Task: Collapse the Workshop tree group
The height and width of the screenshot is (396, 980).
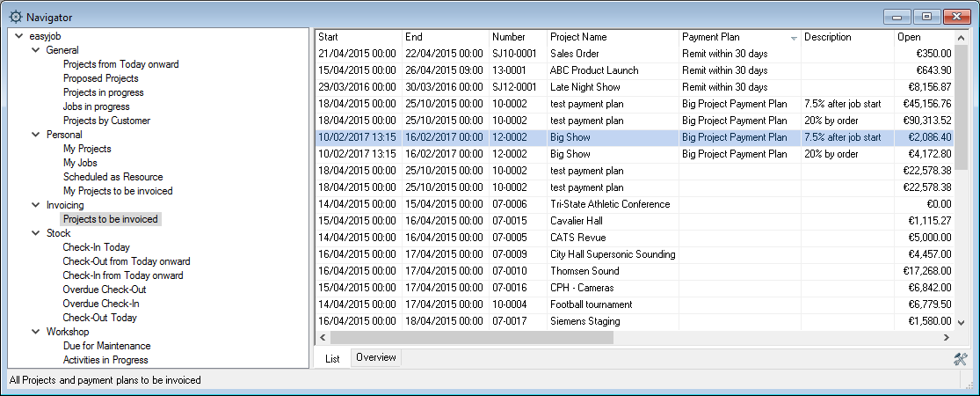Action: click(35, 332)
